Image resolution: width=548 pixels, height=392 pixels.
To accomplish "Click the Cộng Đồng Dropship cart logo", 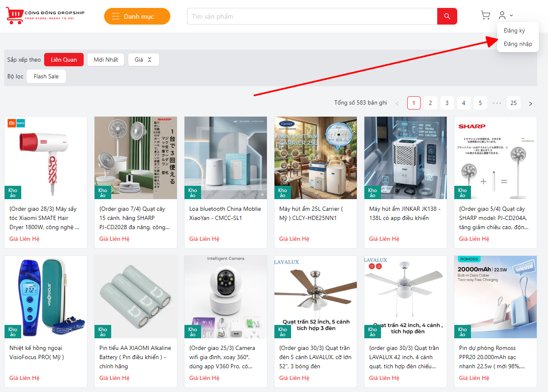I will click(x=15, y=15).
